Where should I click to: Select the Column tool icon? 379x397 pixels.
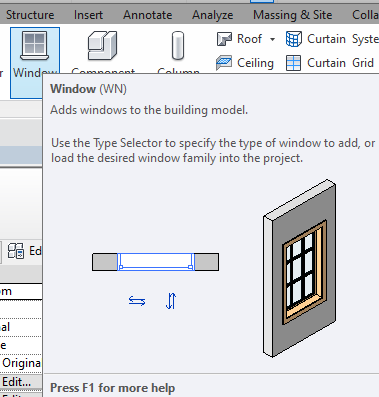click(178, 46)
